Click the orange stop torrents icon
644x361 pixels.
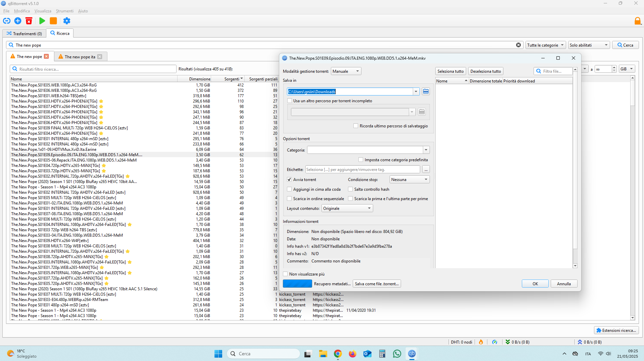tap(53, 21)
